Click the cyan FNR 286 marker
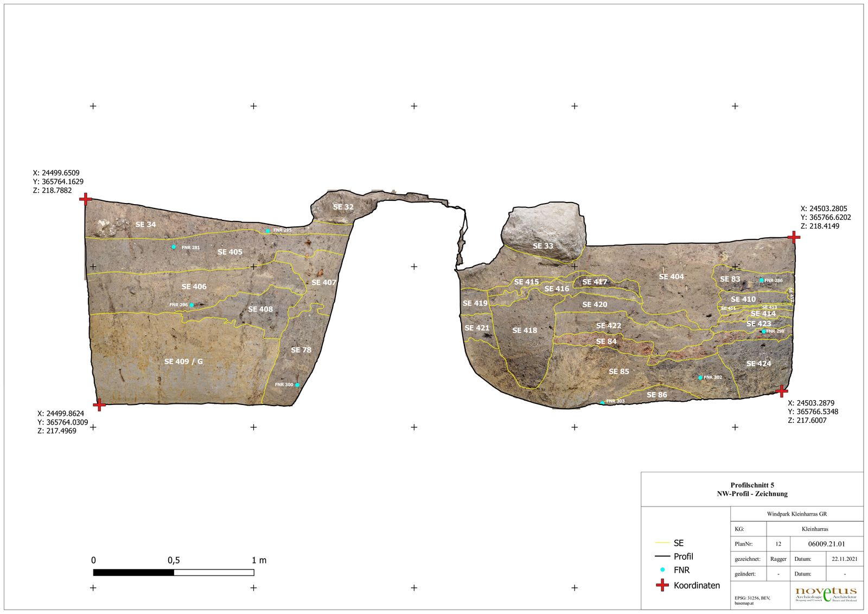 [762, 280]
